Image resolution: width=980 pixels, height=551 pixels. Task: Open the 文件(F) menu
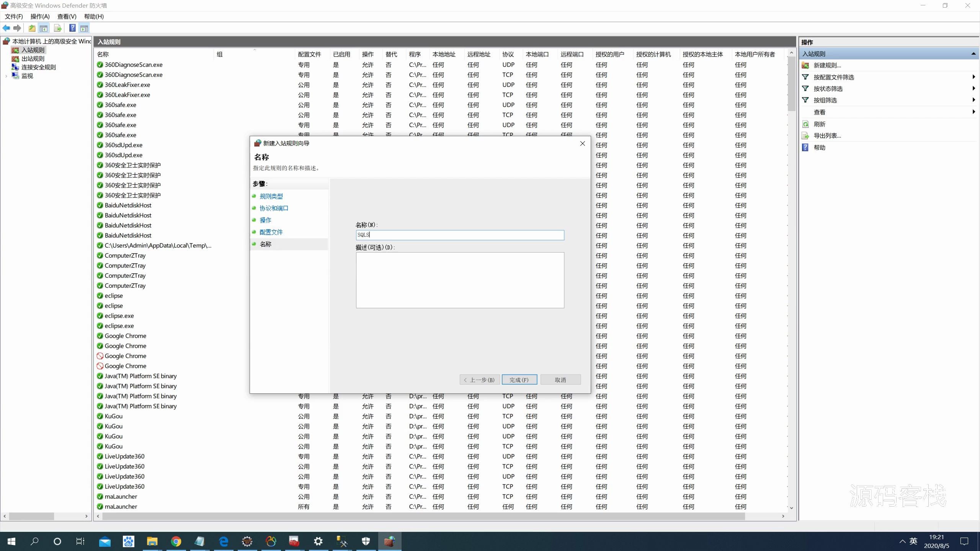14,16
